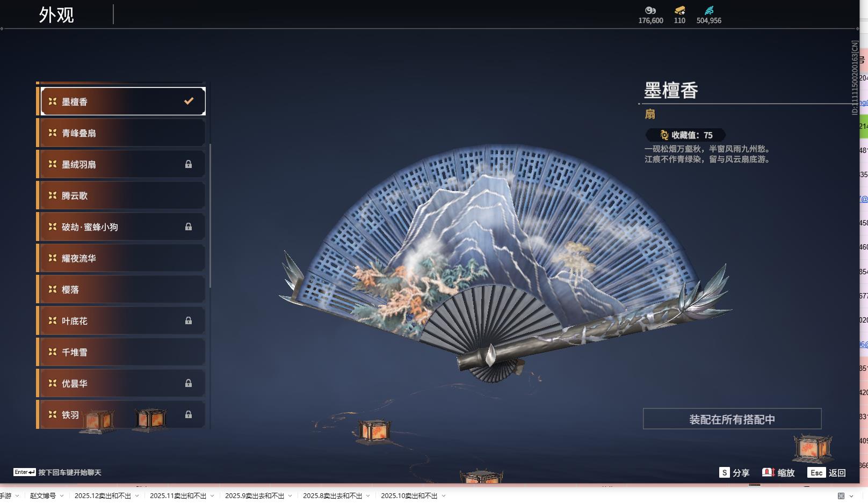Click the lock icon on 优昙华 row
Screen dimensions: 868x504
pyautogui.click(x=189, y=383)
